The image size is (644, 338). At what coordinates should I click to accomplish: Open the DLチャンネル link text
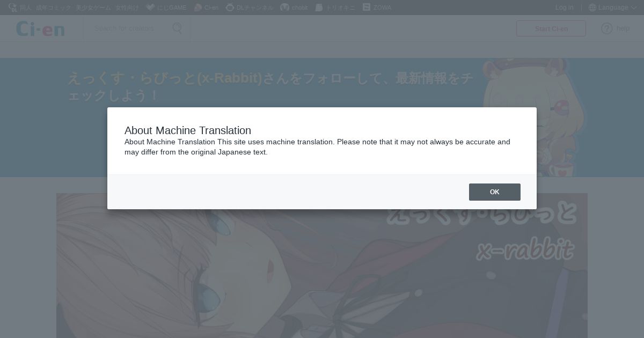(x=255, y=8)
